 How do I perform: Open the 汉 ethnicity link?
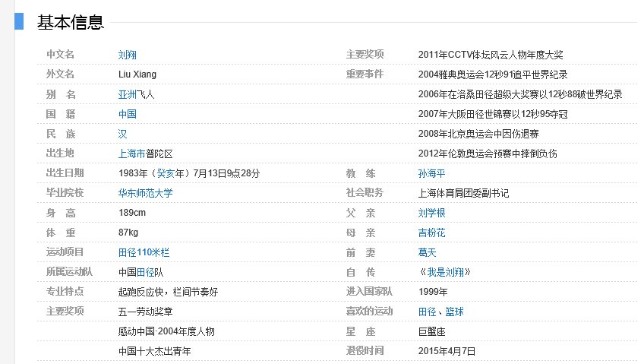coord(122,134)
